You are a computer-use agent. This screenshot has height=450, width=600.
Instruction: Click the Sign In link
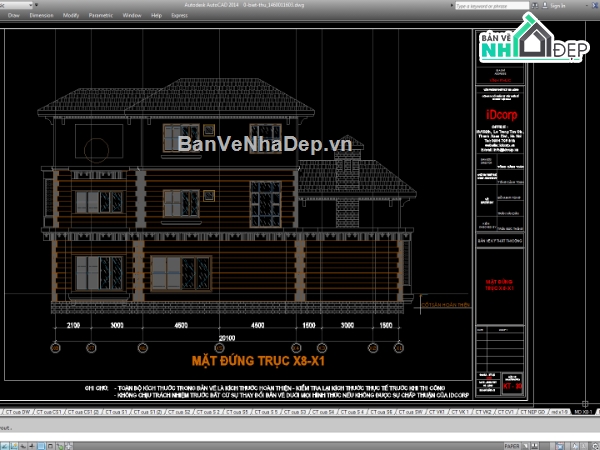click(x=558, y=6)
